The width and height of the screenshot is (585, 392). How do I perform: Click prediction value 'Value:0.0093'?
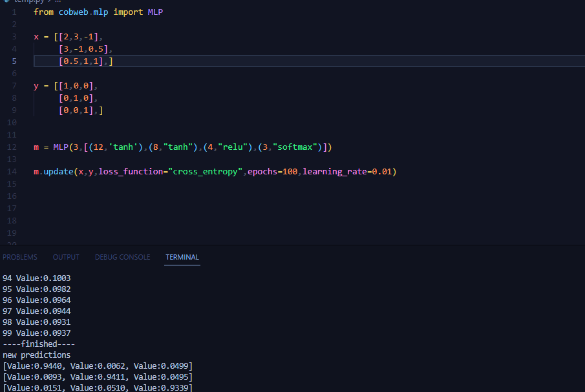[x=34, y=377]
